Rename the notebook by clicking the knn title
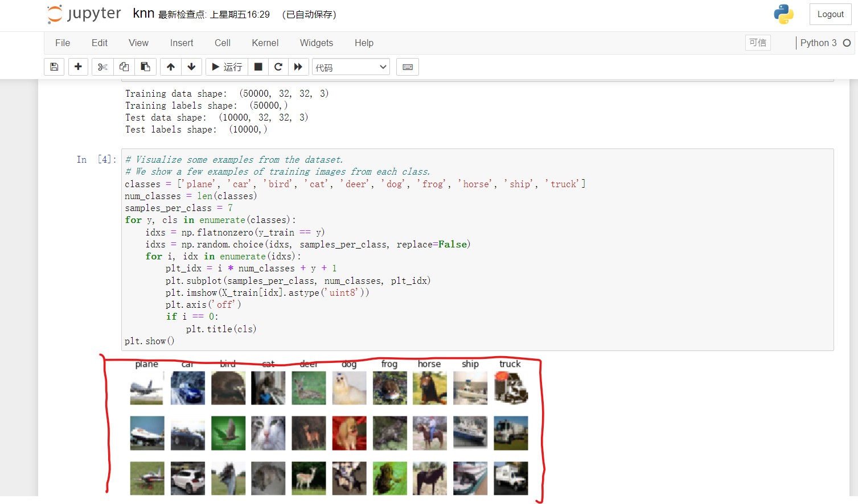 click(143, 14)
